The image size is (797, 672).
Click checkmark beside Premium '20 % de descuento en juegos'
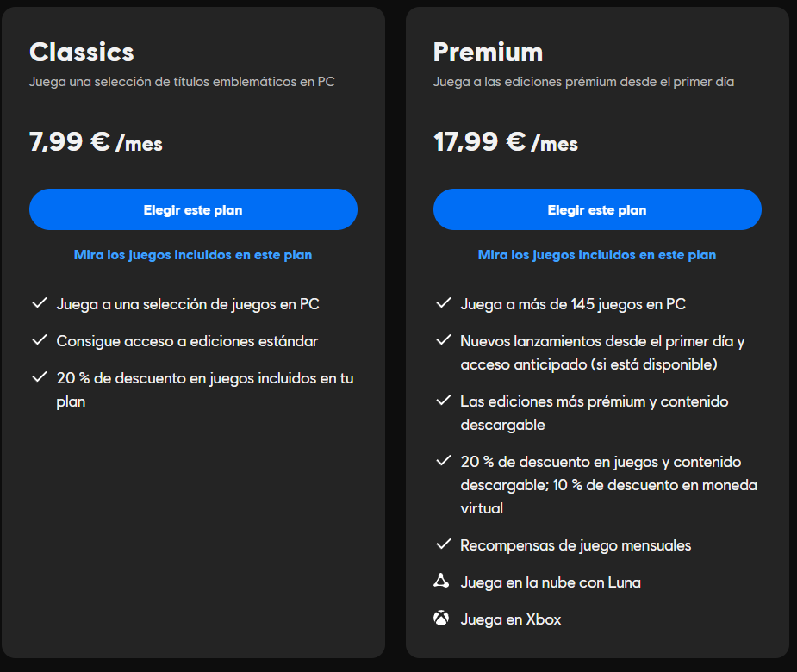(443, 461)
